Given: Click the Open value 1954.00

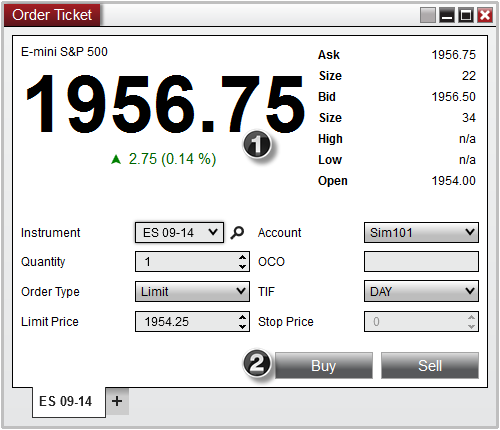Looking at the screenshot, I should [453, 181].
